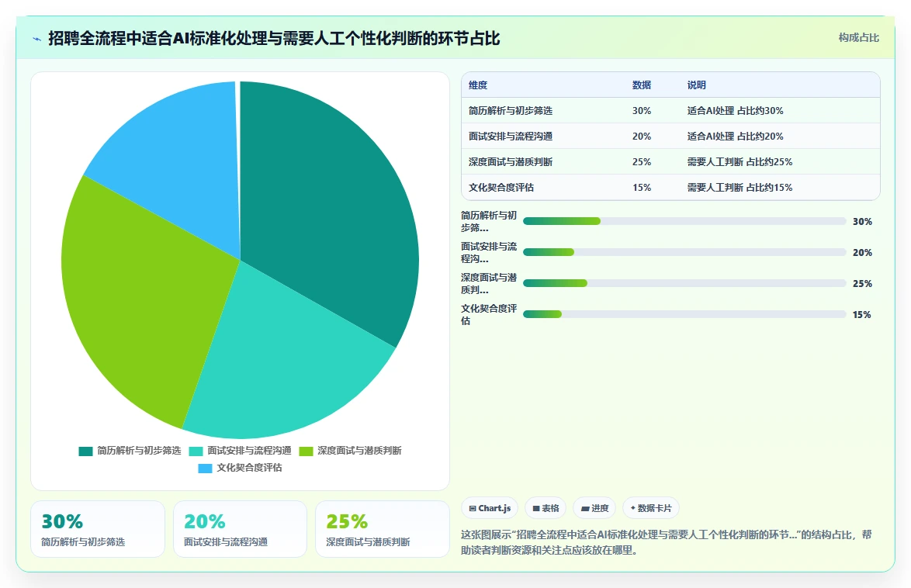
Task: Click the 适合AI处理 占比约30% cell
Action: coord(735,111)
